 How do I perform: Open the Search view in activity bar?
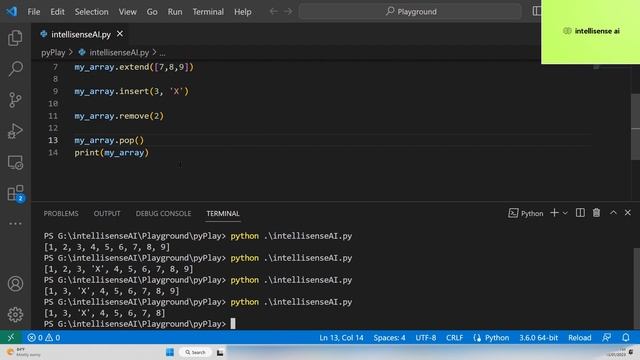point(15,69)
